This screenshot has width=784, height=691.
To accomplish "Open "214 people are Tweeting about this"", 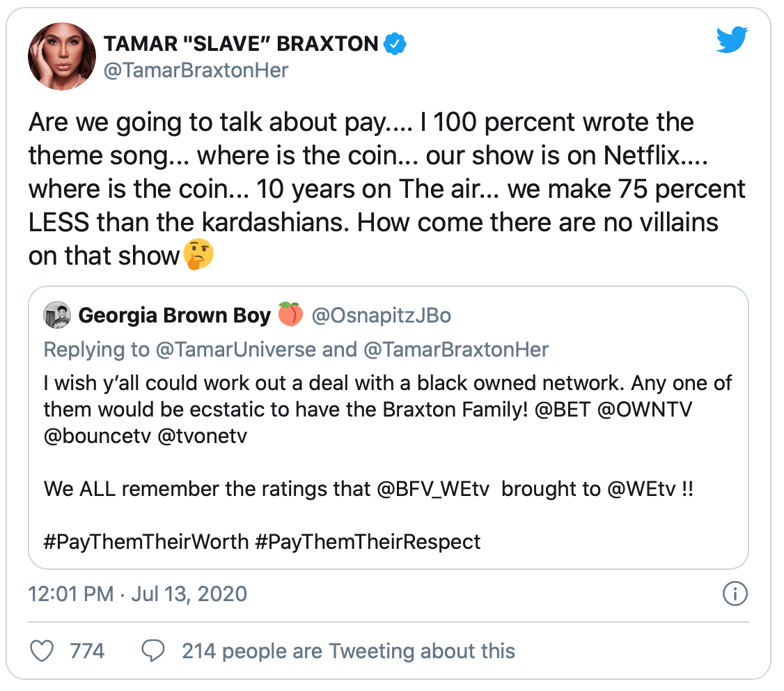I will coord(348,651).
